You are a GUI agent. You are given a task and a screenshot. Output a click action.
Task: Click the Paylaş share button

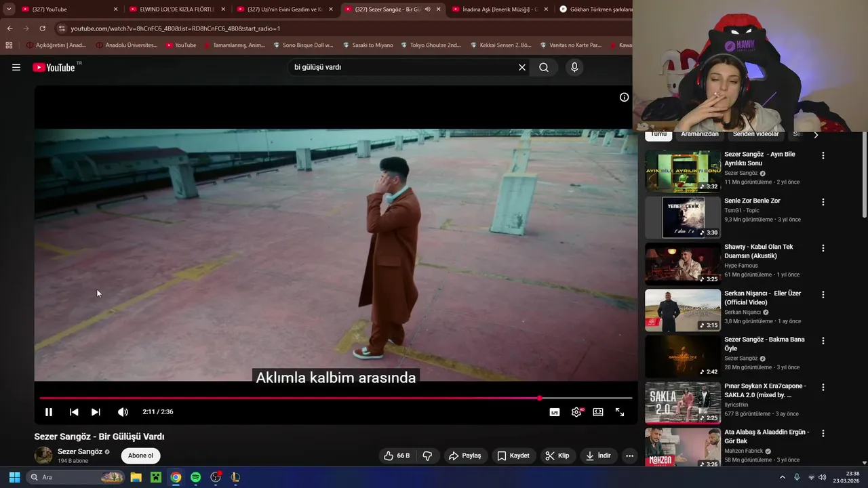coord(465,455)
